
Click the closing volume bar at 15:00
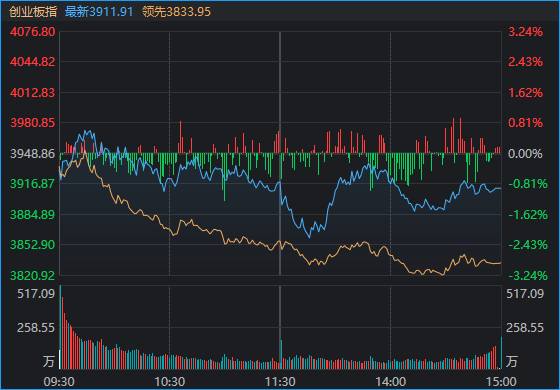click(501, 353)
